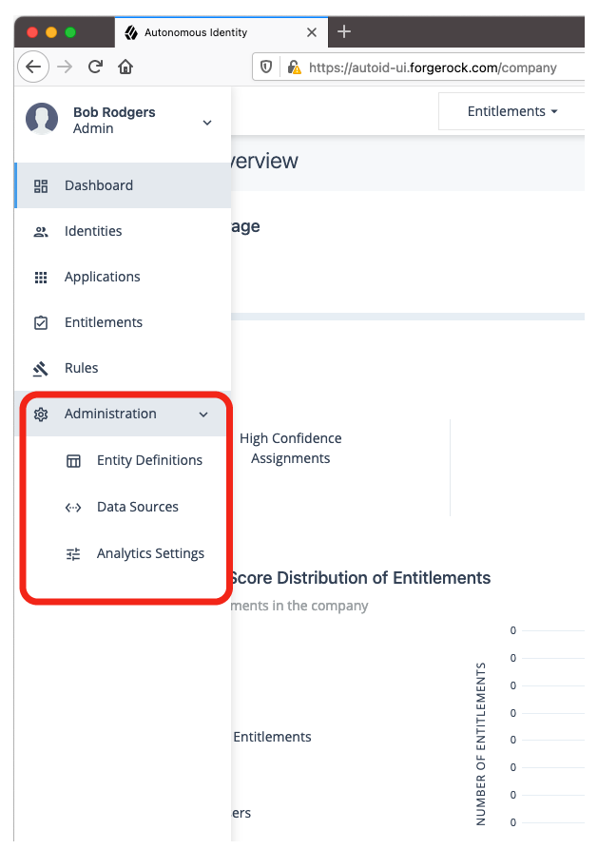
Task: Open the Rules menu item
Action: (x=123, y=368)
